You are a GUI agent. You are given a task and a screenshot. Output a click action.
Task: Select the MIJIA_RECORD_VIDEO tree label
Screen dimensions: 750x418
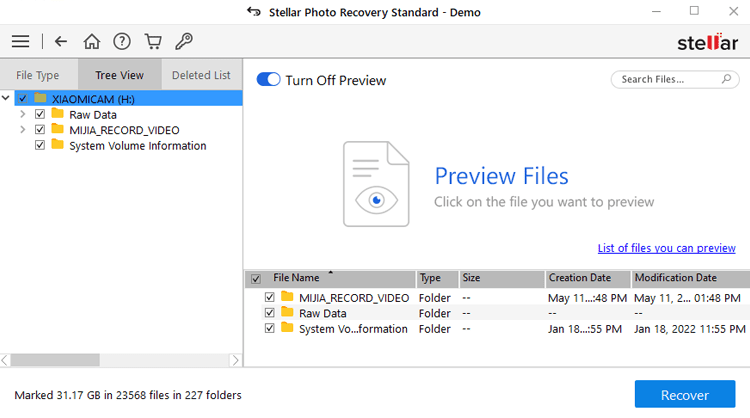click(x=124, y=130)
